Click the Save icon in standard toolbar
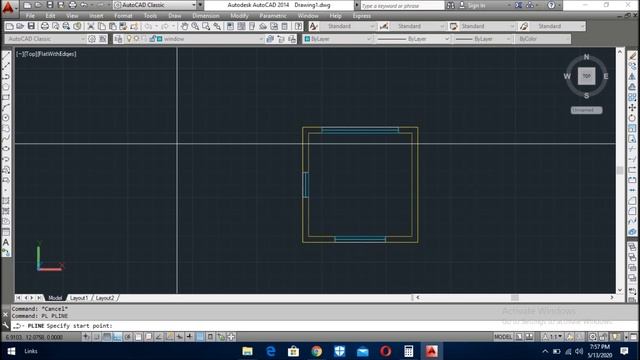640x360 pixels. coord(31,26)
